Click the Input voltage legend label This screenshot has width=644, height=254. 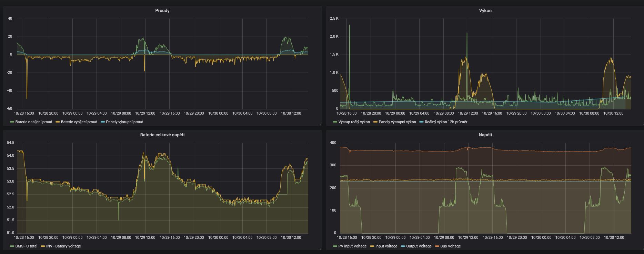point(386,246)
